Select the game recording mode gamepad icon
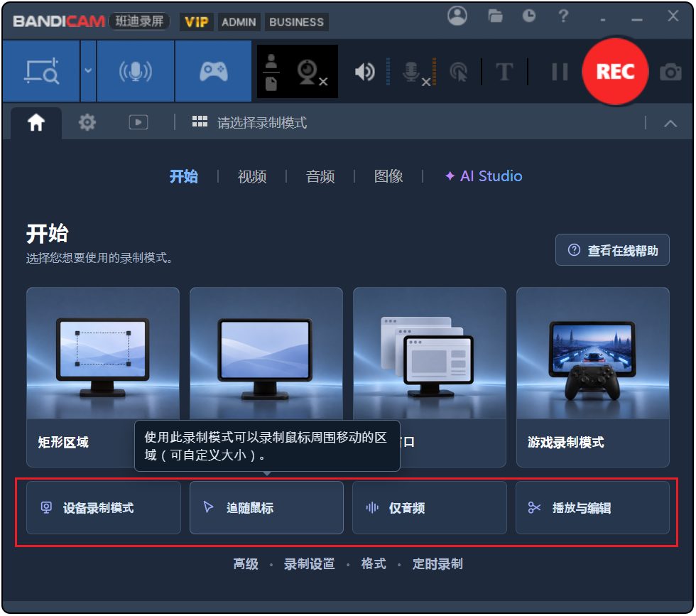This screenshot has height=616, width=696. pyautogui.click(x=214, y=71)
